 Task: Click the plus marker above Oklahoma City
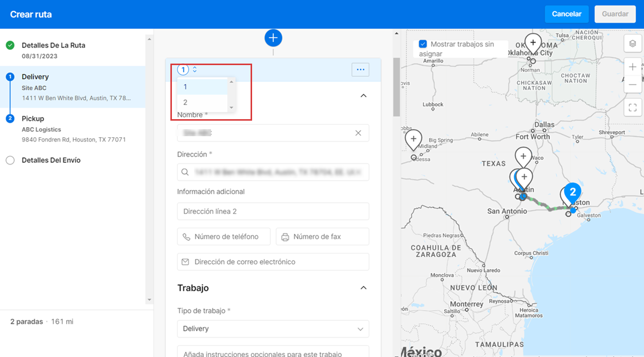[x=533, y=44]
